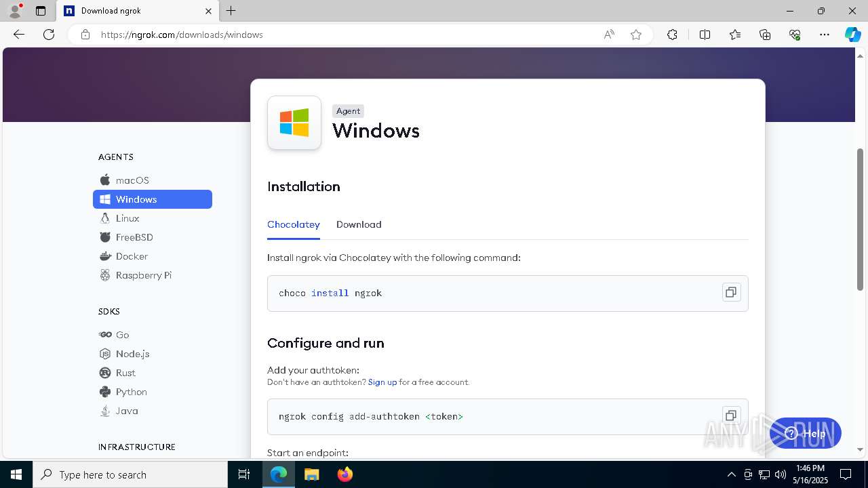Click the browser back arrow
This screenshot has height=488, width=868.
19,35
